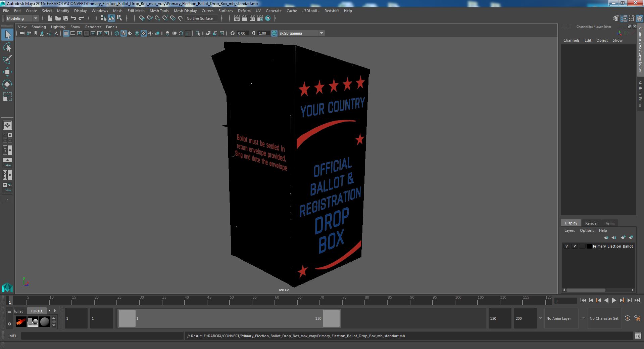Toggle color management ON button
Screen dimensions: 644x349
click(x=274, y=33)
